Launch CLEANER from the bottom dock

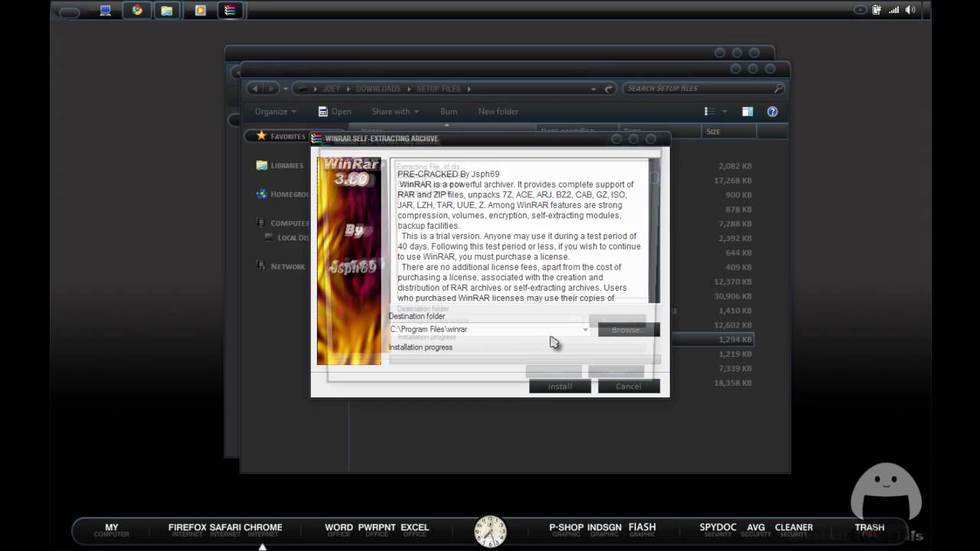pyautogui.click(x=794, y=530)
